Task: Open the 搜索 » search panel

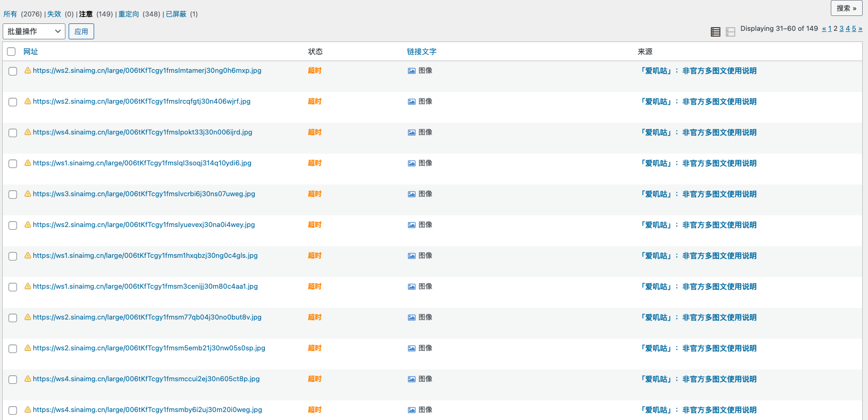Action: tap(846, 8)
